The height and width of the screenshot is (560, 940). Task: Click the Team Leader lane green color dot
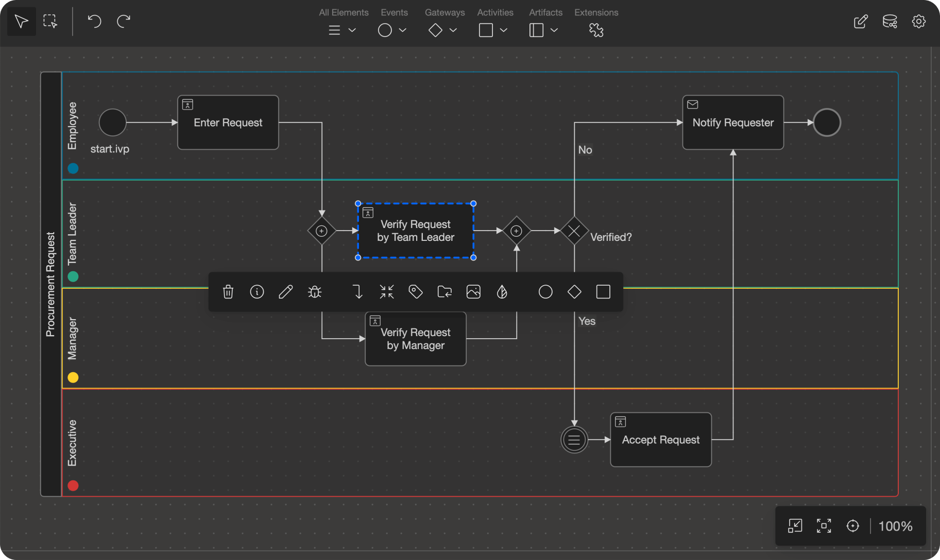pos(73,276)
